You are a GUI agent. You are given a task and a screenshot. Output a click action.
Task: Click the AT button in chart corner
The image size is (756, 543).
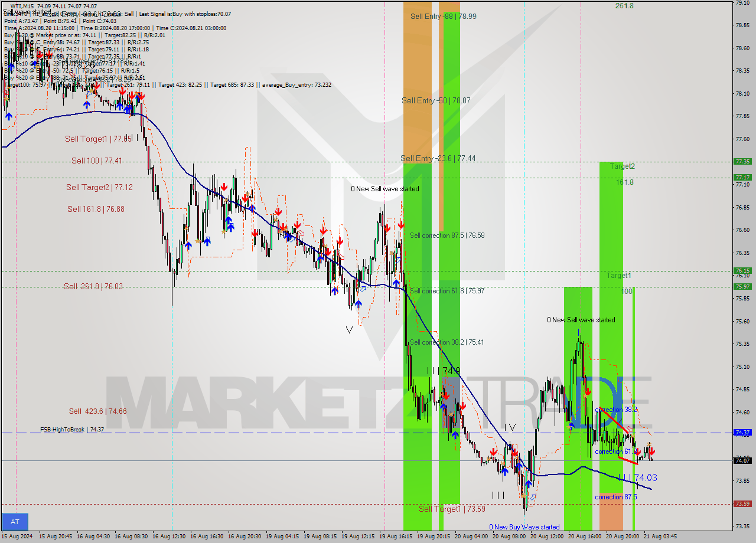[x=15, y=522]
